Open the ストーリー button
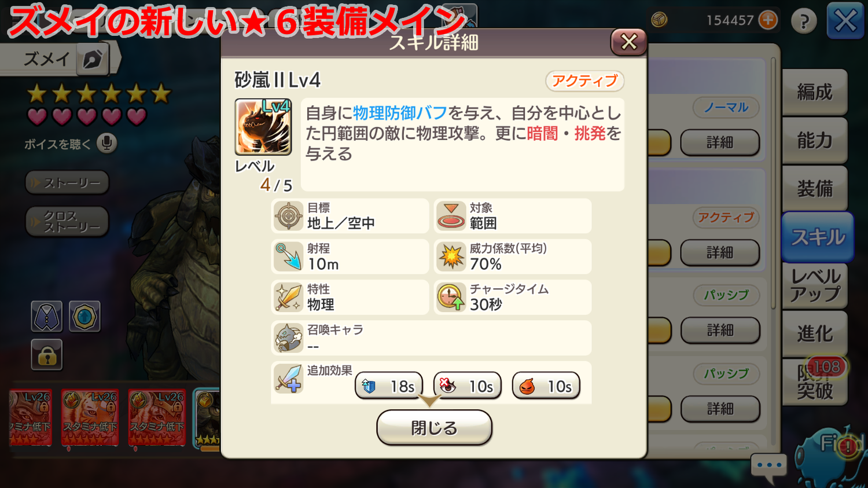This screenshot has width=868, height=488. 67,183
